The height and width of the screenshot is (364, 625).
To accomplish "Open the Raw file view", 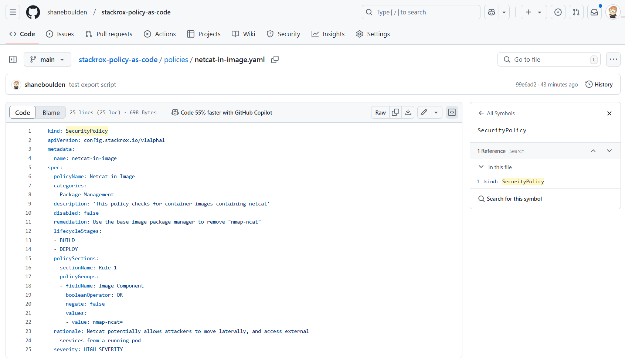I will tap(381, 113).
